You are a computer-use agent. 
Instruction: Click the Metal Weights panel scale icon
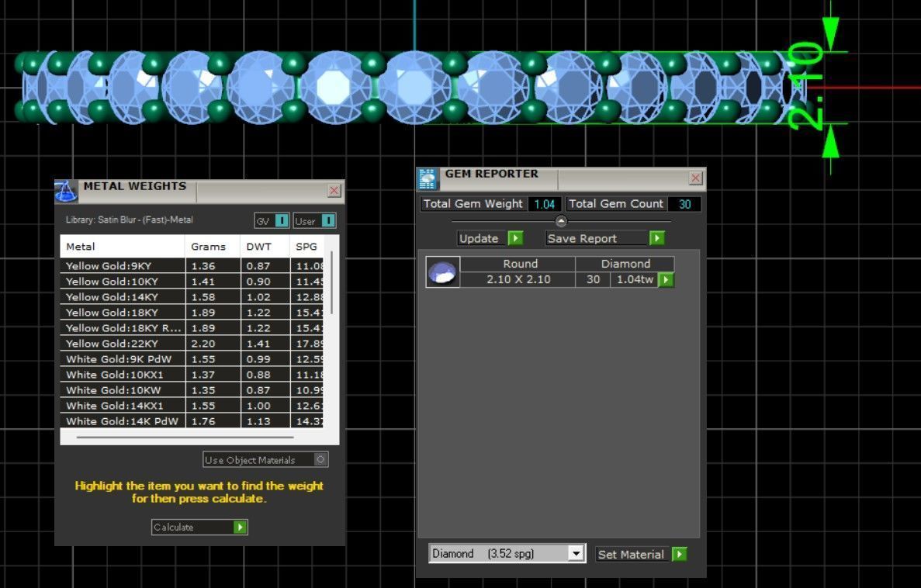66,191
